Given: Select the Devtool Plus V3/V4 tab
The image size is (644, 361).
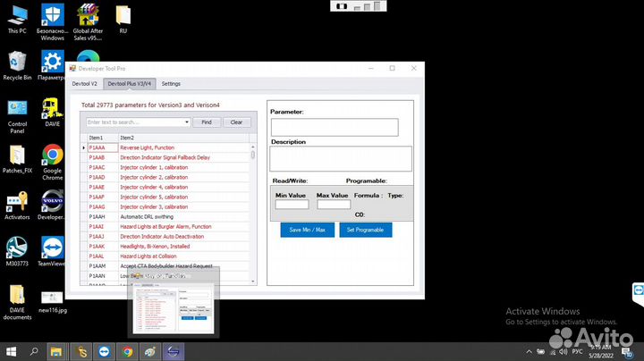Looking at the screenshot, I should [x=130, y=84].
